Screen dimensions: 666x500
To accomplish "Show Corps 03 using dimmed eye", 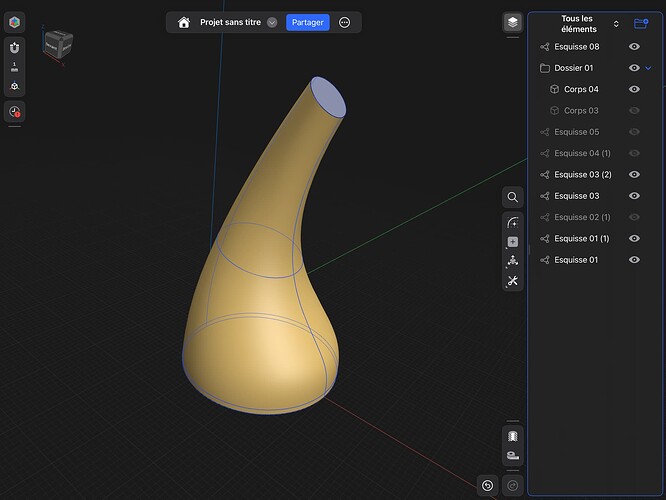I will [x=634, y=110].
